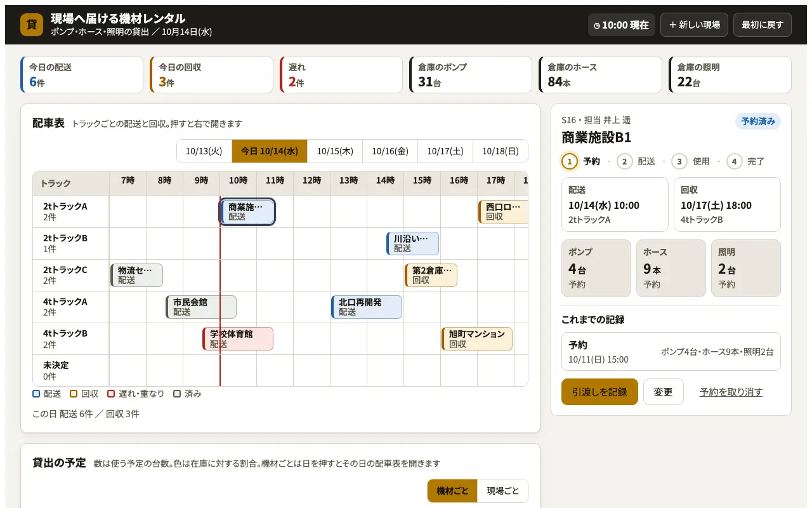Click step 3 使用 in the progress stepper
Viewport: 812px width, 508px height.
[691, 161]
